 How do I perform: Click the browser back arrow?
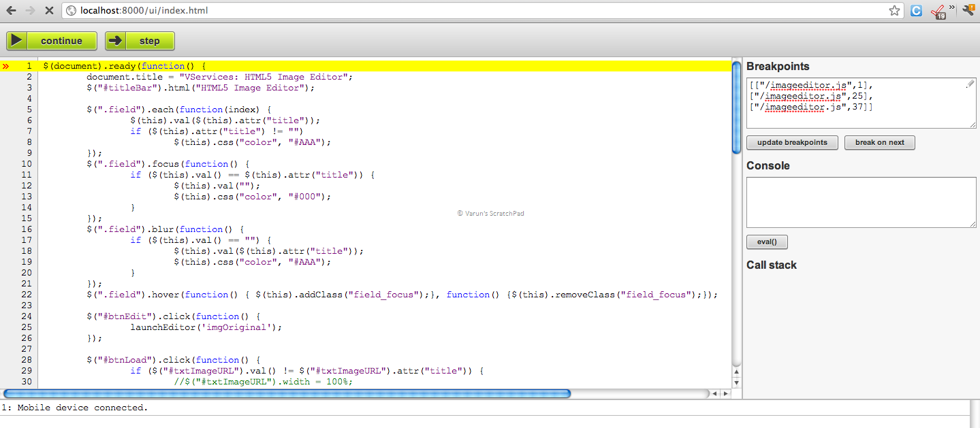pos(11,11)
